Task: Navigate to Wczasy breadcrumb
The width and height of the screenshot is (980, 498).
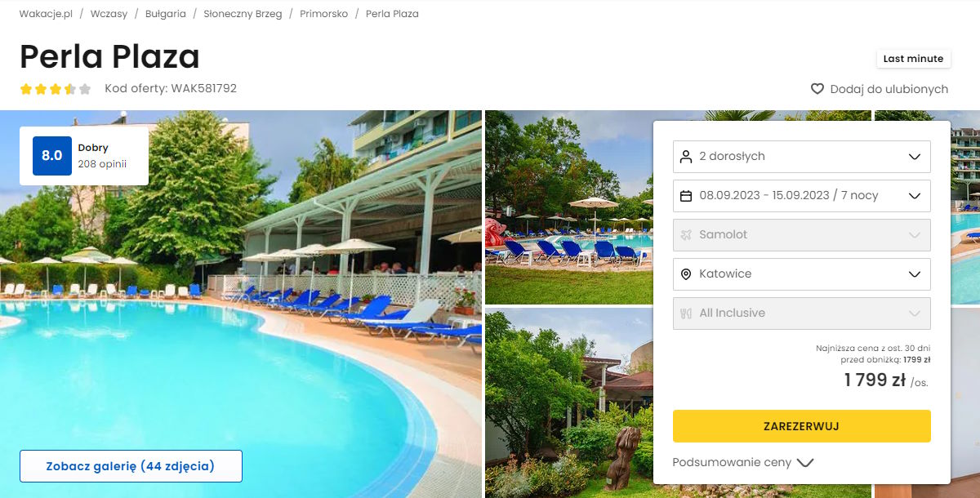Action: click(109, 14)
